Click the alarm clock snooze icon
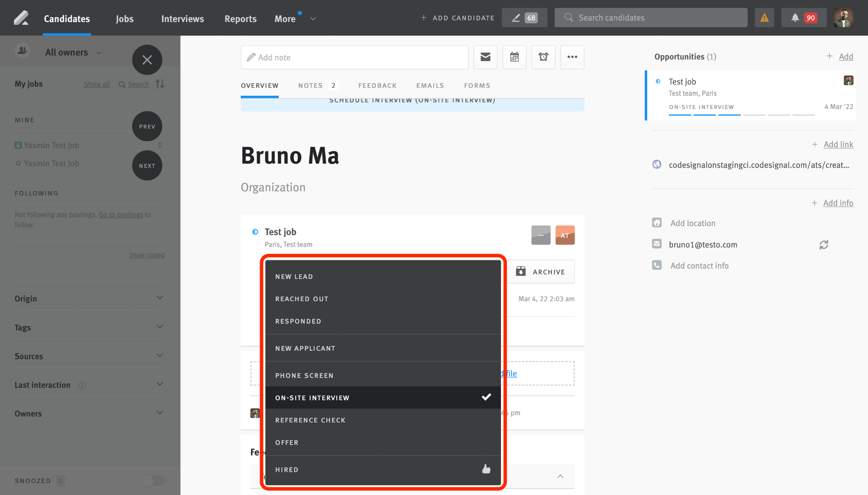The width and height of the screenshot is (868, 495). click(x=543, y=57)
